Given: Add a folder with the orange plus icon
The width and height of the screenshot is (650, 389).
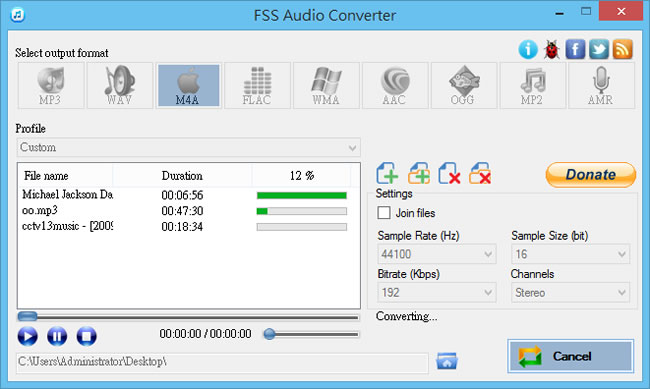Looking at the screenshot, I should [x=419, y=173].
